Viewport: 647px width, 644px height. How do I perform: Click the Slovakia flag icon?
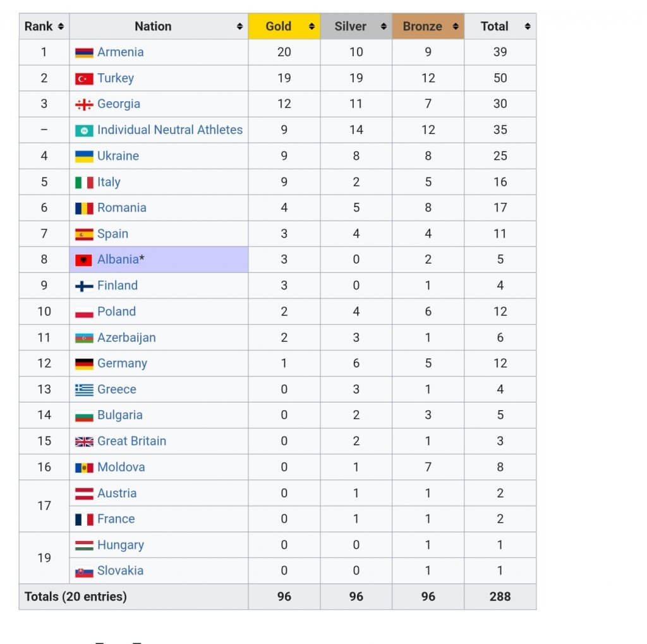tap(84, 571)
